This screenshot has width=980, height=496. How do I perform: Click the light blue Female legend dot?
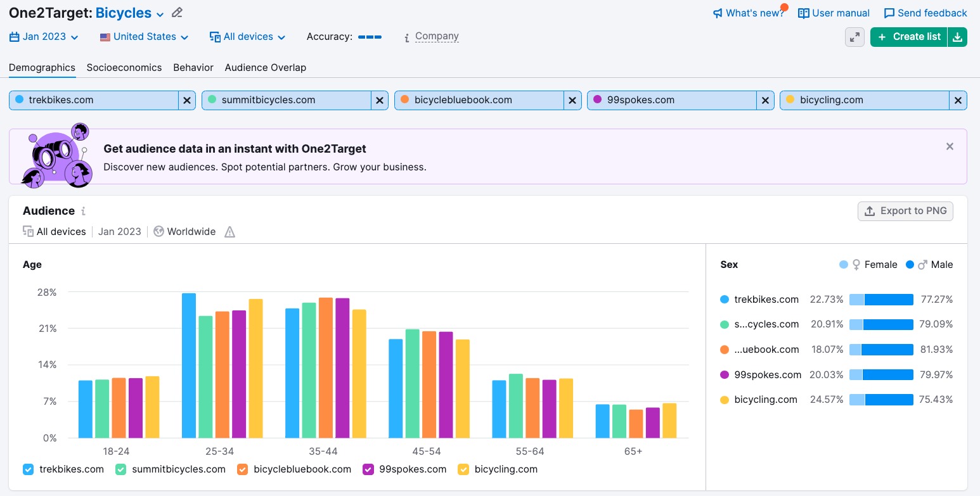click(843, 265)
